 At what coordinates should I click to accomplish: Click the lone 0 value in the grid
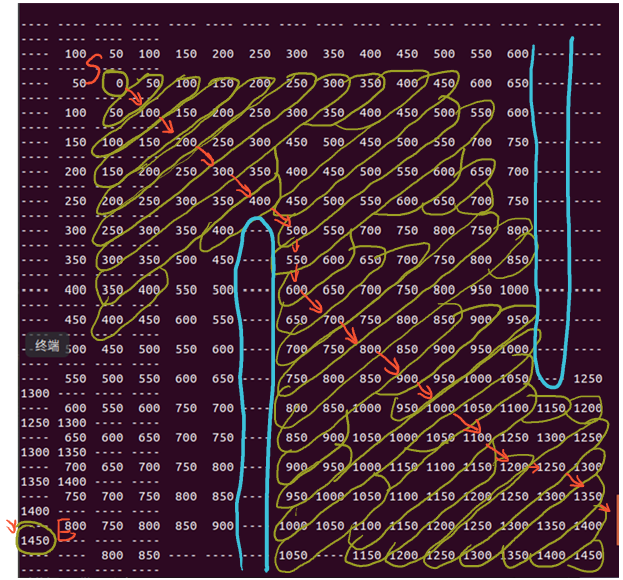(x=119, y=83)
